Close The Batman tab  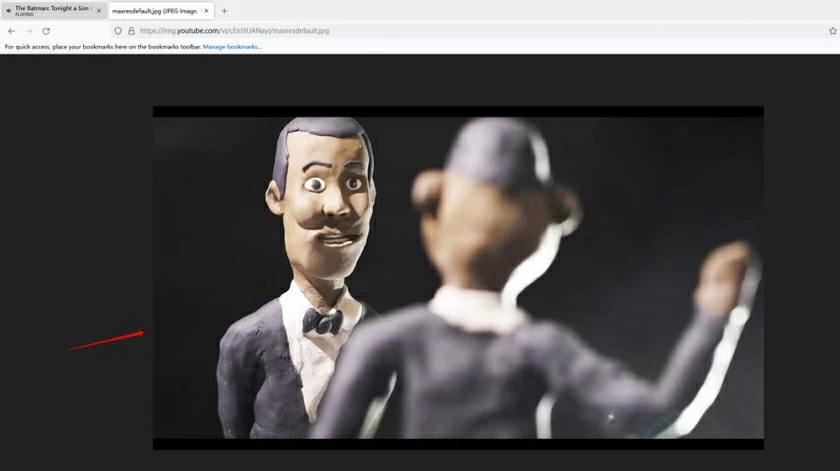click(99, 11)
